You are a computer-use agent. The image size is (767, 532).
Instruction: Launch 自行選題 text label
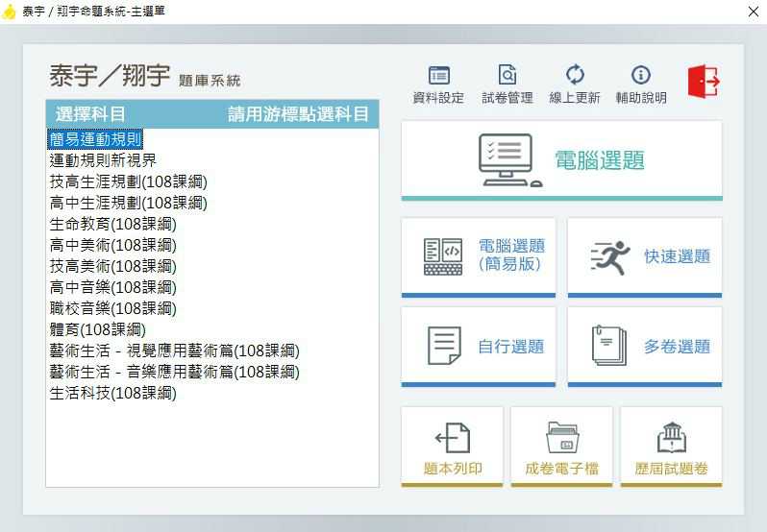tap(511, 347)
